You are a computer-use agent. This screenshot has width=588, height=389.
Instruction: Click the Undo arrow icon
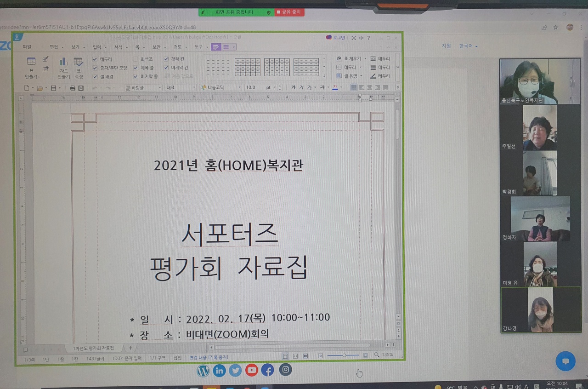pos(95,88)
